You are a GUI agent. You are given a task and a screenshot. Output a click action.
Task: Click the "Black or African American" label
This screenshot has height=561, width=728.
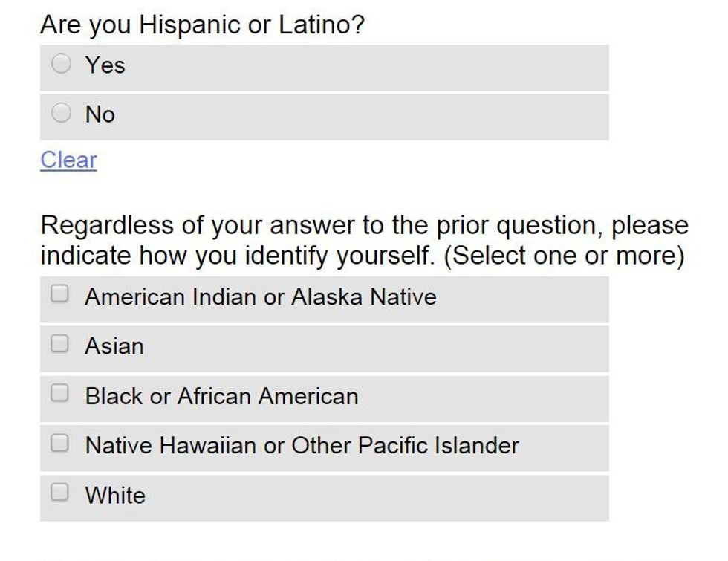[221, 396]
